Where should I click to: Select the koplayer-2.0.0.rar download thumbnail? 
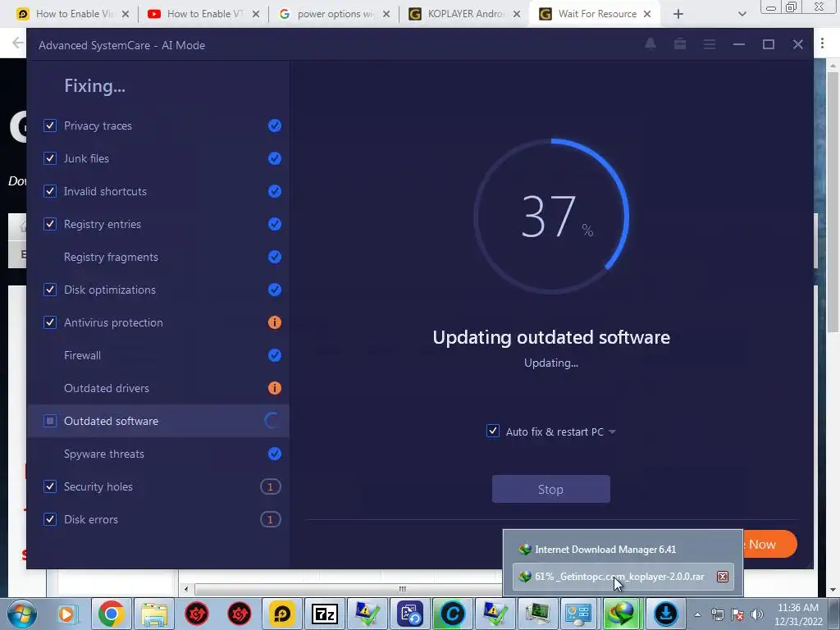click(623, 577)
